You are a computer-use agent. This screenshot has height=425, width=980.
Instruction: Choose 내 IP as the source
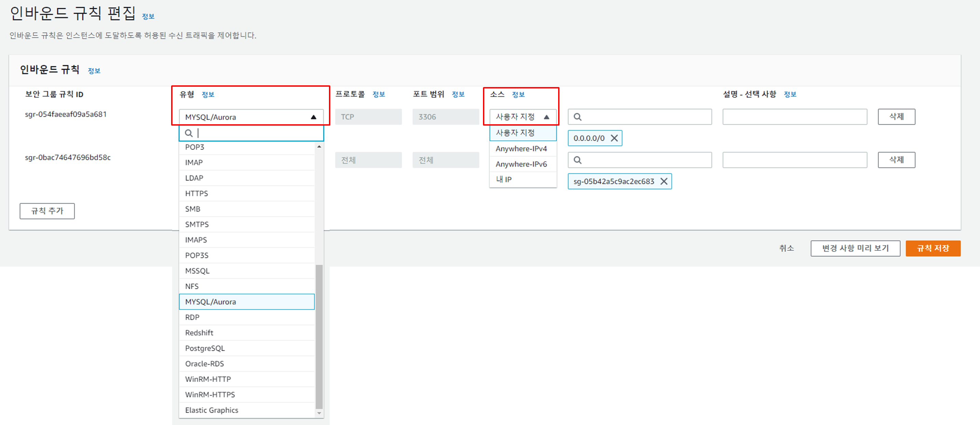[x=504, y=180]
